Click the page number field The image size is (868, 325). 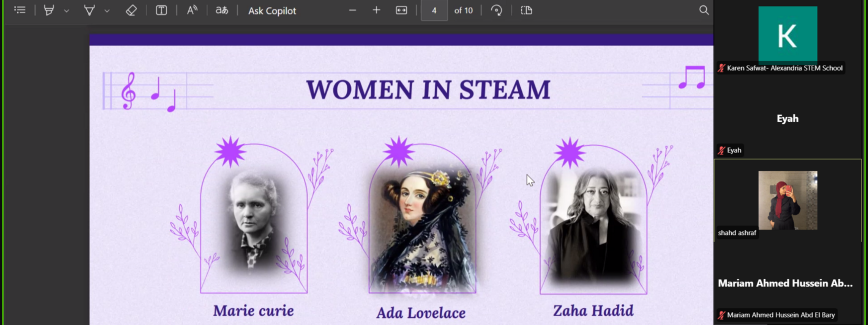coord(434,10)
